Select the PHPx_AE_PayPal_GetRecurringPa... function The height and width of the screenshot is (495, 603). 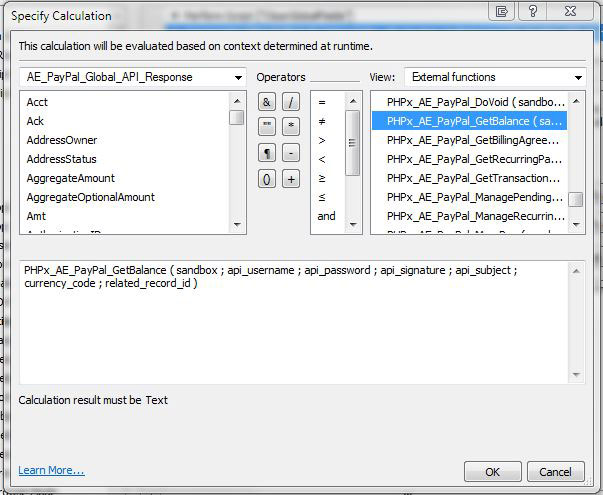click(469, 159)
